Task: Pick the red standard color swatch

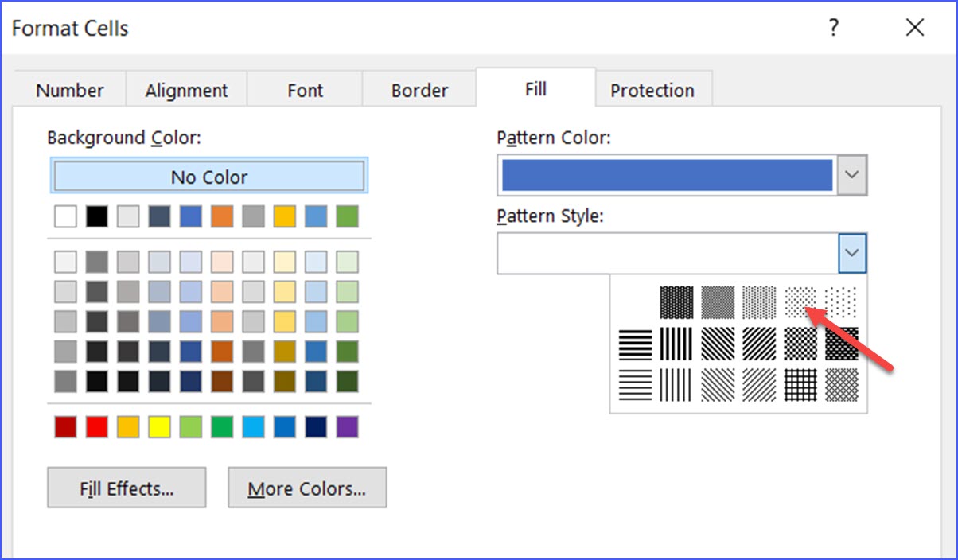Action: pyautogui.click(x=95, y=426)
